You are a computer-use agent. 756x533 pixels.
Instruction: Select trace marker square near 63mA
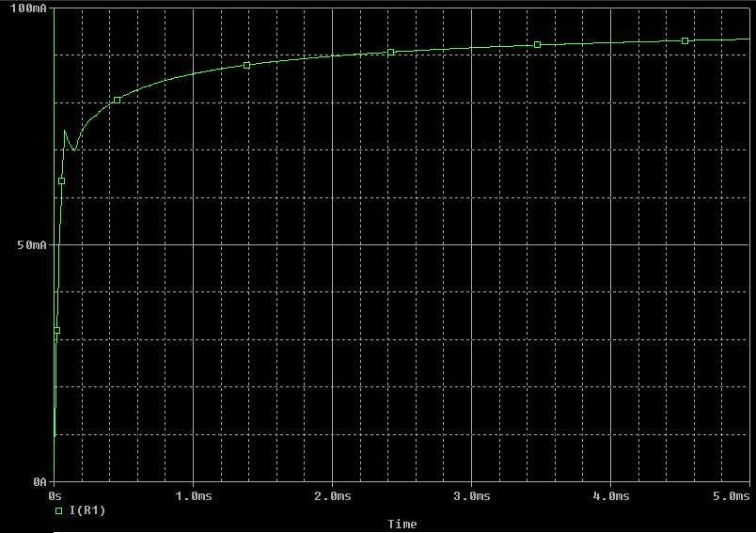coord(62,181)
